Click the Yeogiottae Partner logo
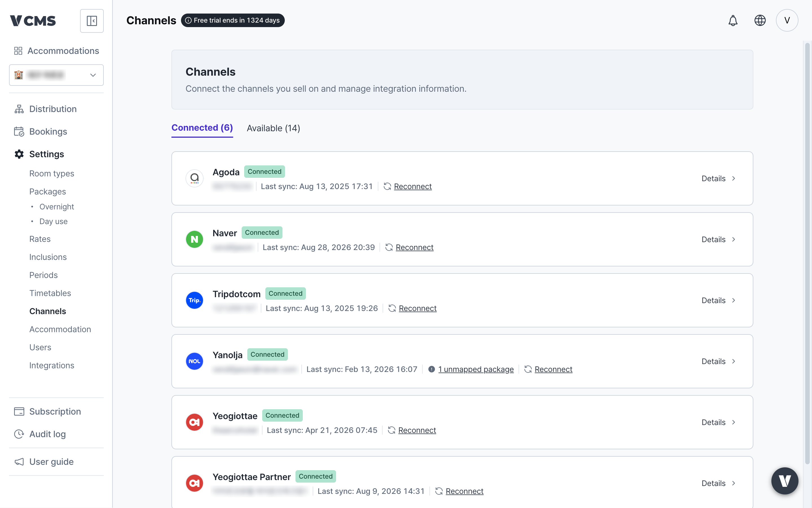Image resolution: width=812 pixels, height=508 pixels. pos(195,483)
